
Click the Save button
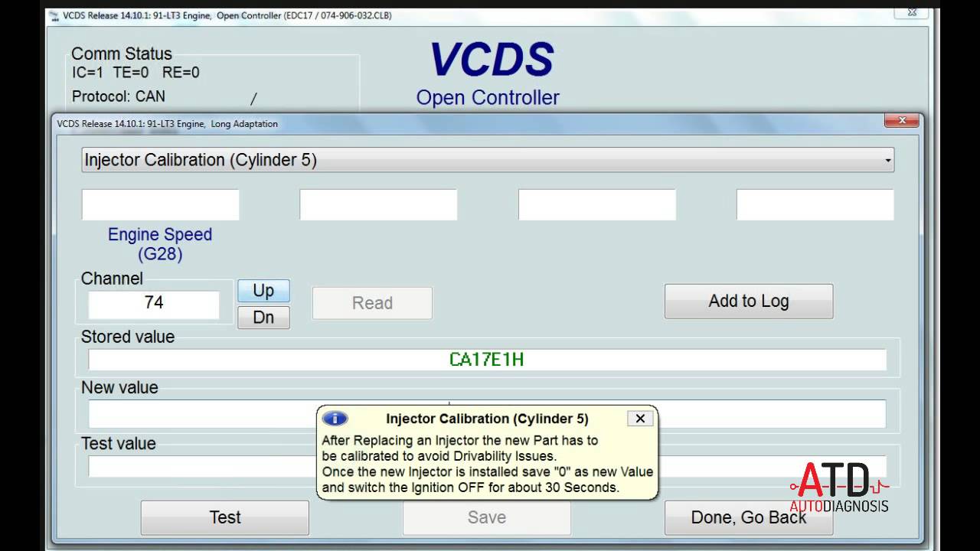click(x=487, y=518)
